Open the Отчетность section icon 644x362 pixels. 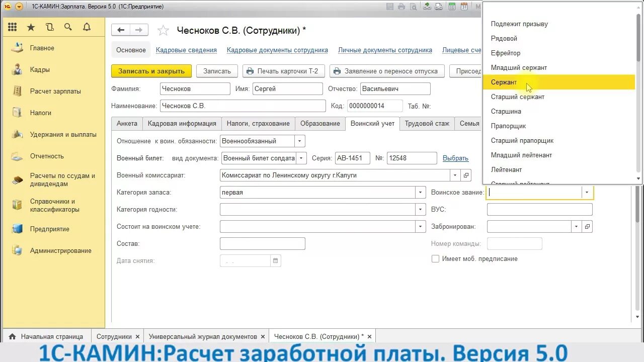[18, 156]
